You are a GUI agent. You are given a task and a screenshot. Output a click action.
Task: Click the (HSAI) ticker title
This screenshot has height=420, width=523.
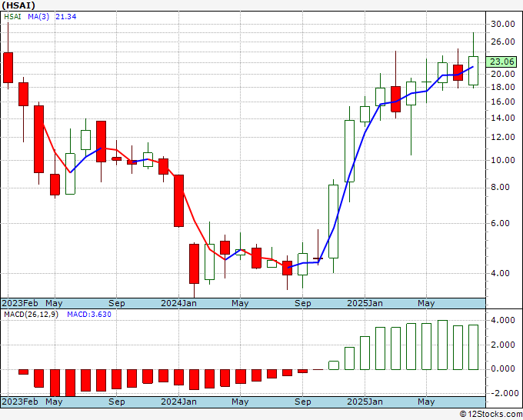click(x=18, y=5)
